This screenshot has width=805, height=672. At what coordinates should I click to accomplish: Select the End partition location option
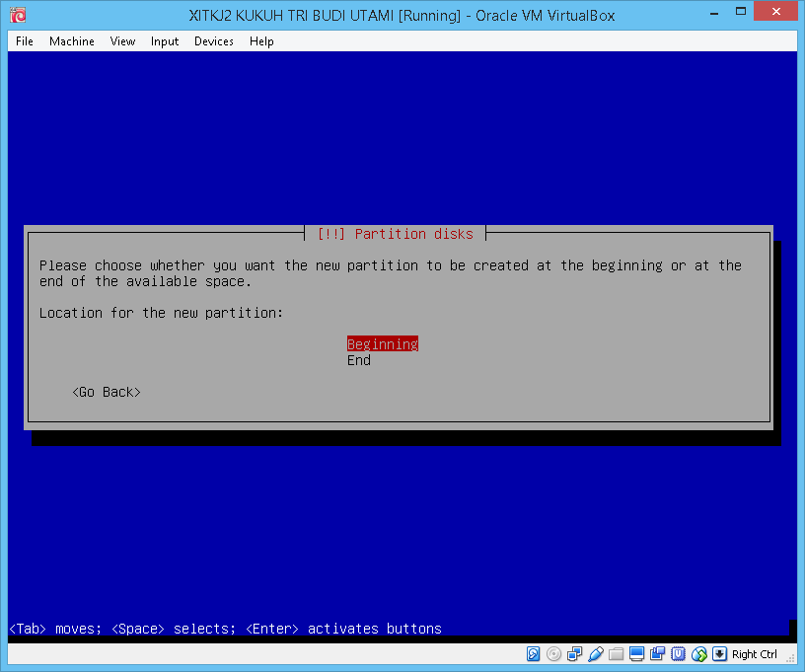359,360
